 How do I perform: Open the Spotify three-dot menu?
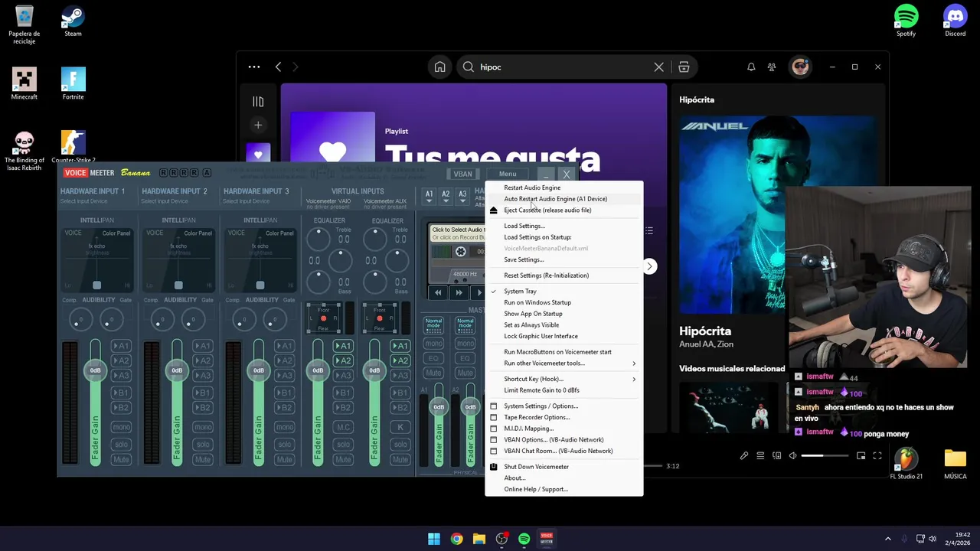pos(254,67)
